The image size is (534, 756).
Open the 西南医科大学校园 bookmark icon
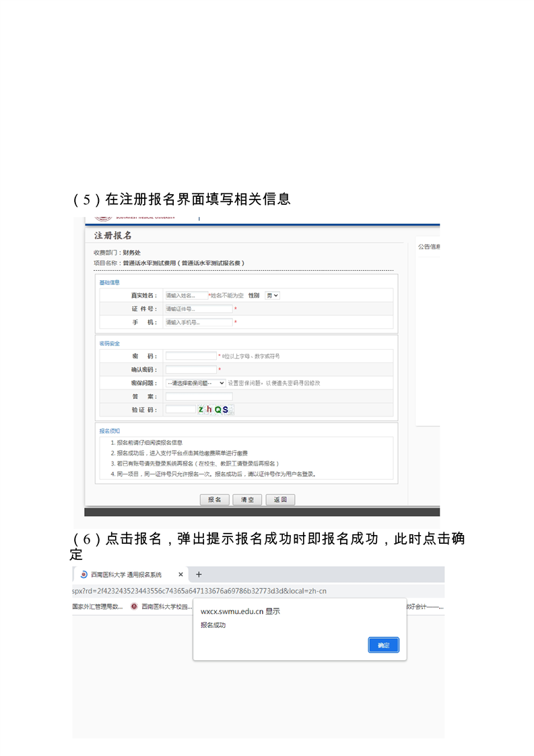click(x=134, y=606)
